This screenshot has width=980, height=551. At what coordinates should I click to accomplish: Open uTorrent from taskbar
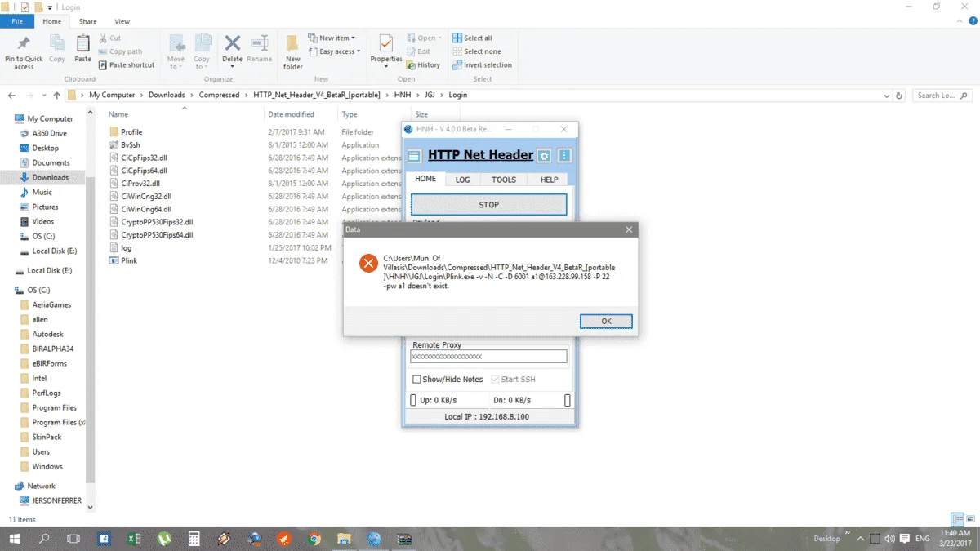(x=164, y=539)
